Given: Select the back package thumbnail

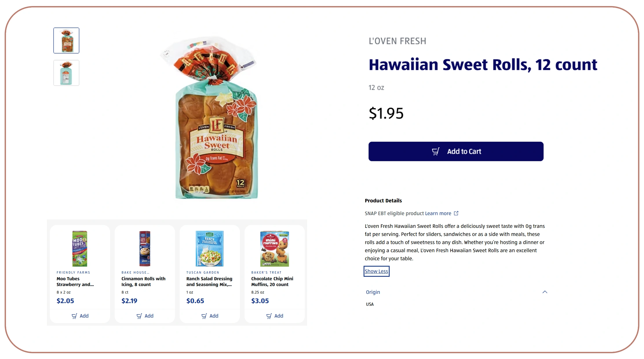Looking at the screenshot, I should [66, 73].
